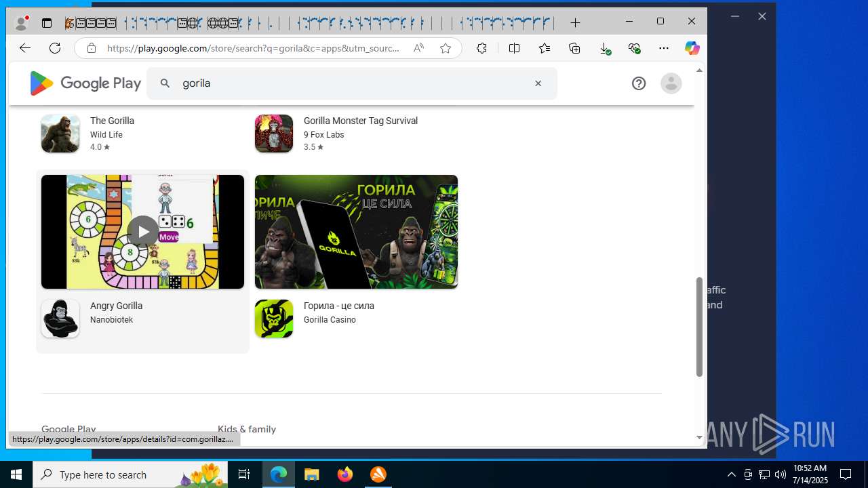Screen dimensions: 868x488
Task: Open Edge Settings and more menu
Action: (664, 48)
